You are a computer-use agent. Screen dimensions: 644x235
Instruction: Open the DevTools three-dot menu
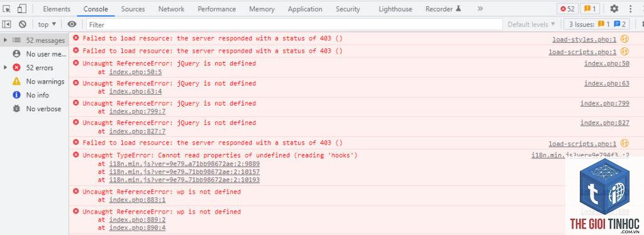point(631,9)
